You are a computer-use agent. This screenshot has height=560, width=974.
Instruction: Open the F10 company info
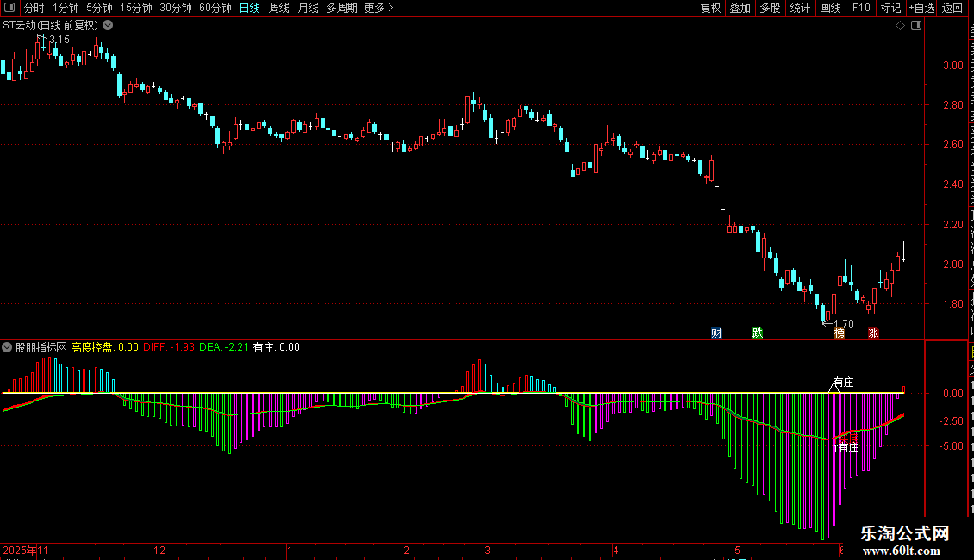[x=861, y=8]
